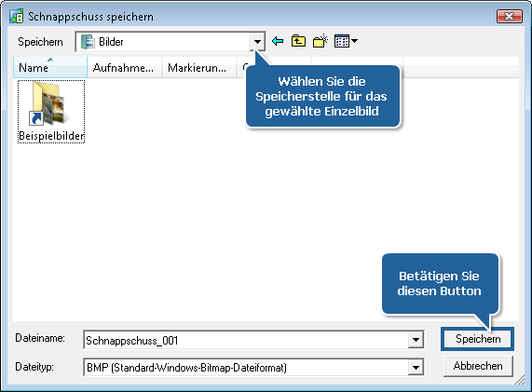The image size is (532, 392).
Task: Go up one folder level
Action: point(298,41)
